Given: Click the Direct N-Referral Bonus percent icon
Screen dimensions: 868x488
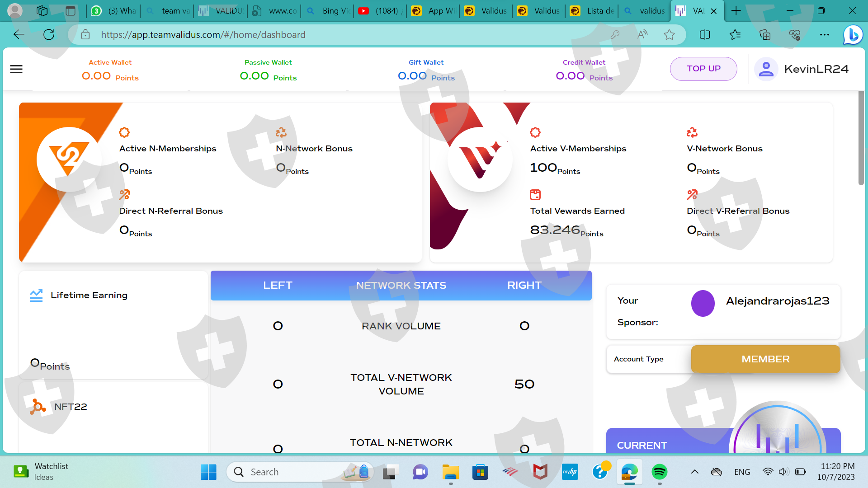Looking at the screenshot, I should point(124,195).
